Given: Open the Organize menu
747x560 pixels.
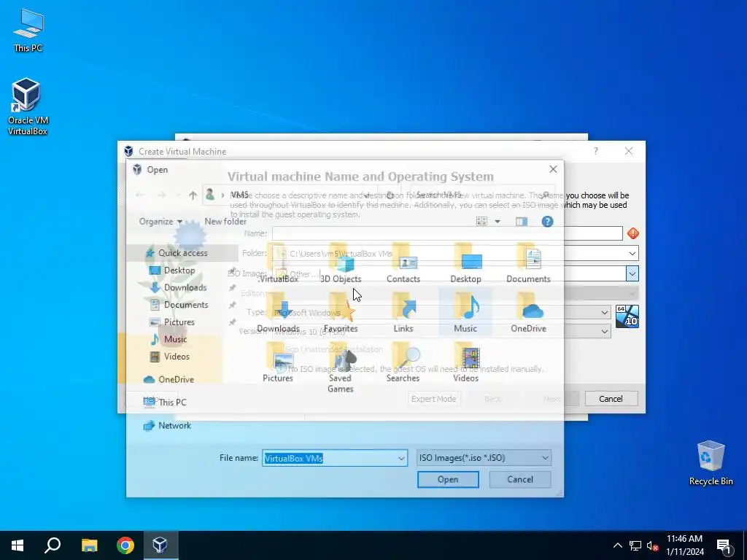Looking at the screenshot, I should [x=160, y=222].
